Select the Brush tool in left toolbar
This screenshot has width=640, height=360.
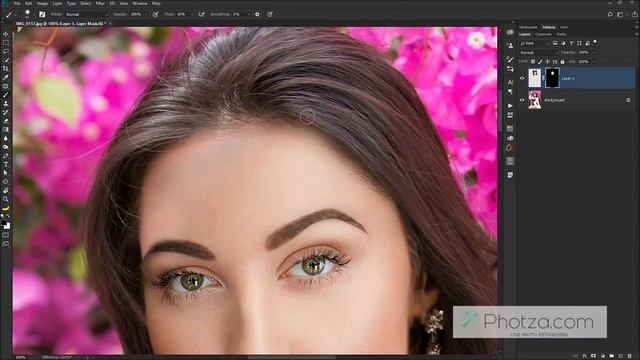pos(6,95)
